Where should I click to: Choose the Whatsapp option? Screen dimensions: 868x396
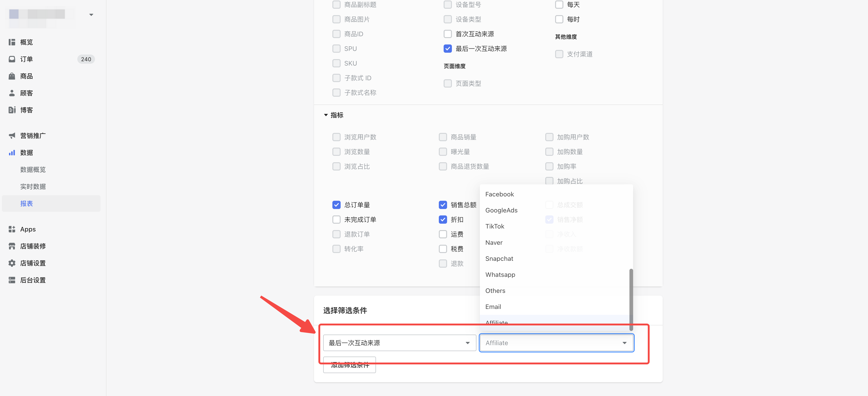point(500,275)
